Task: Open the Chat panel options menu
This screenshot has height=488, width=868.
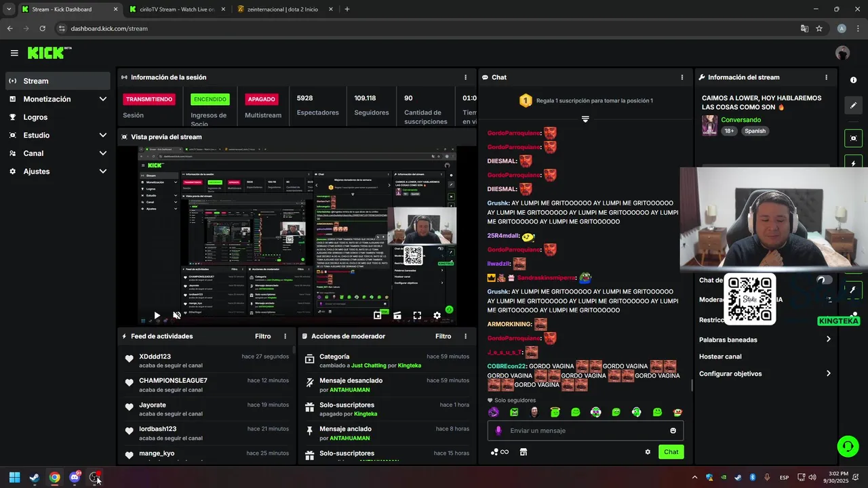Action: 682,77
